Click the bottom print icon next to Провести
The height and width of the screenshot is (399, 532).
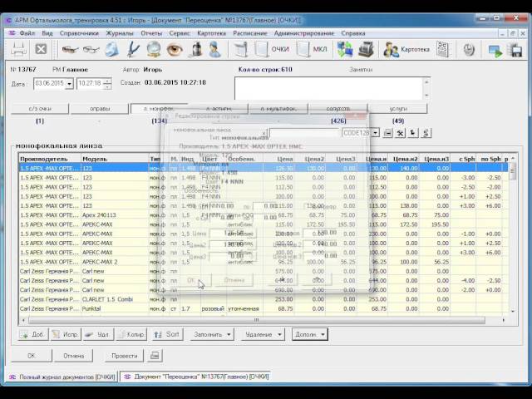pos(155,356)
